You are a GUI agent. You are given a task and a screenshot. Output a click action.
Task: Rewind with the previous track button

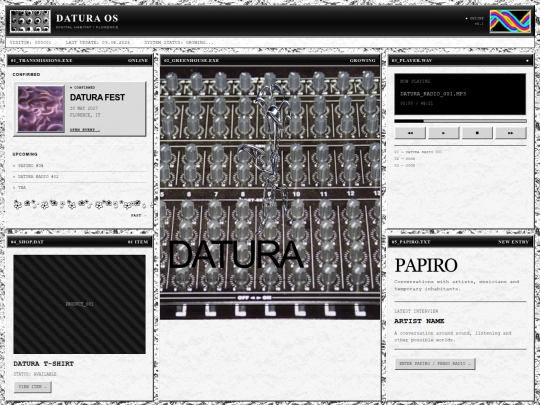tap(410, 133)
